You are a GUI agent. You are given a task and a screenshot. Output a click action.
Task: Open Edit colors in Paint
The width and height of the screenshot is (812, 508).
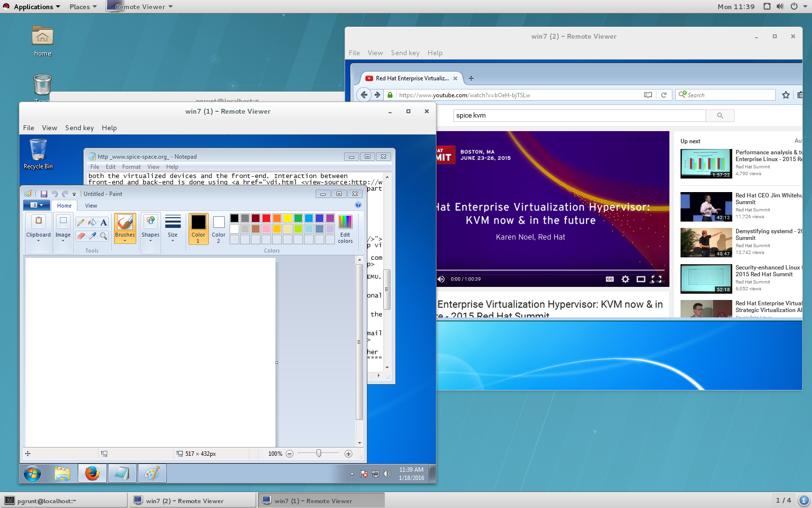coord(345,229)
